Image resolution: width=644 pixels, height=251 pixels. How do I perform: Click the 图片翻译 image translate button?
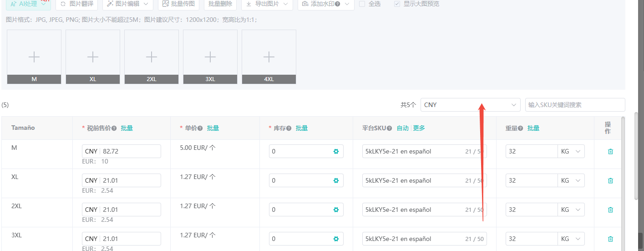tap(76, 4)
